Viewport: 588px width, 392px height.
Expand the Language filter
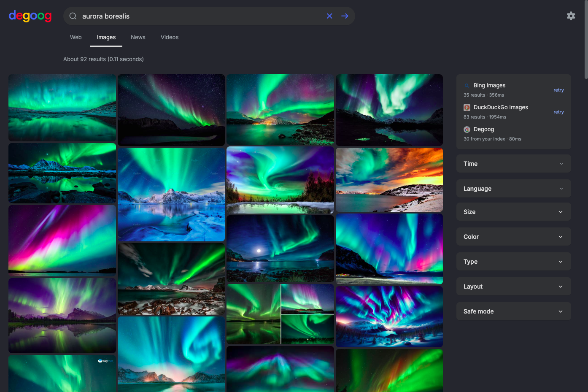tap(514, 189)
